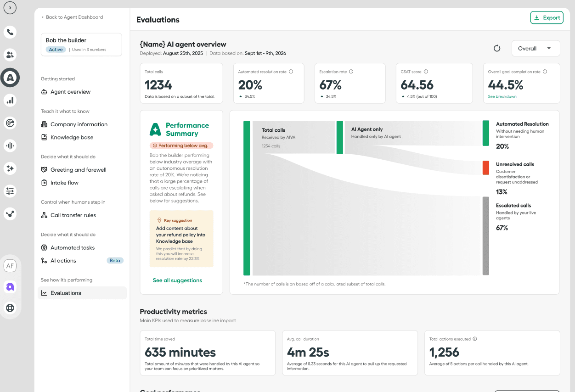Select Knowledge base in the sidebar
Viewport: 575px width, 392px height.
coord(72,137)
